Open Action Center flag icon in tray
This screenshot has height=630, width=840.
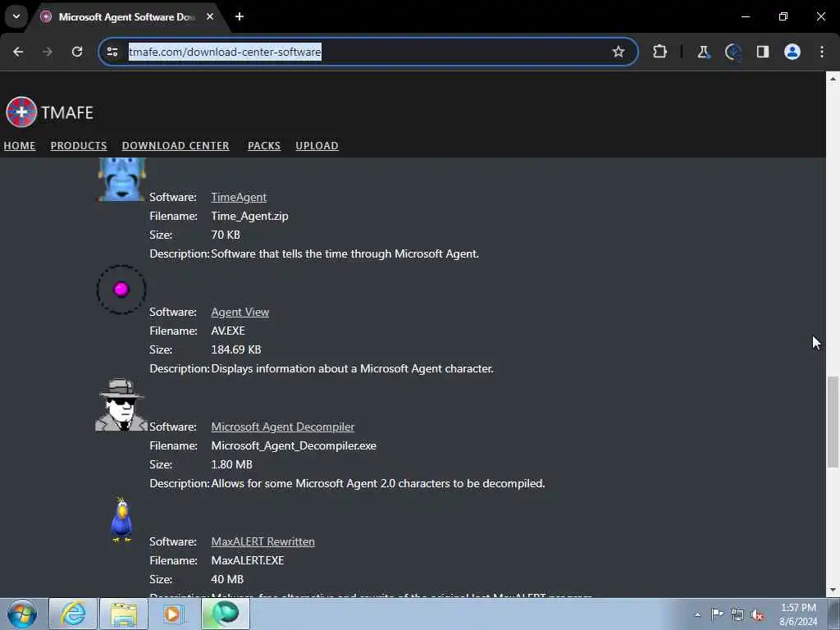click(x=717, y=614)
